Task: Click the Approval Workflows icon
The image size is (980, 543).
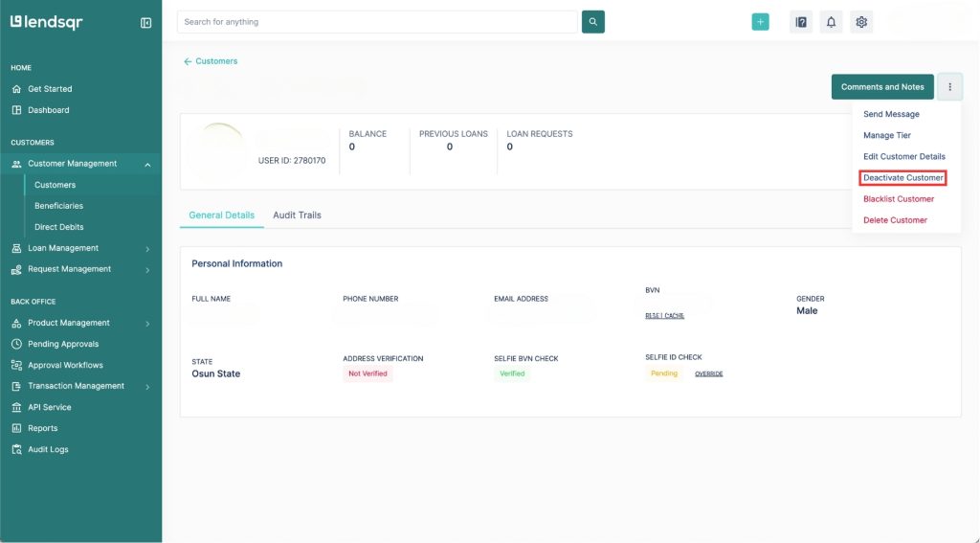Action: [17, 365]
